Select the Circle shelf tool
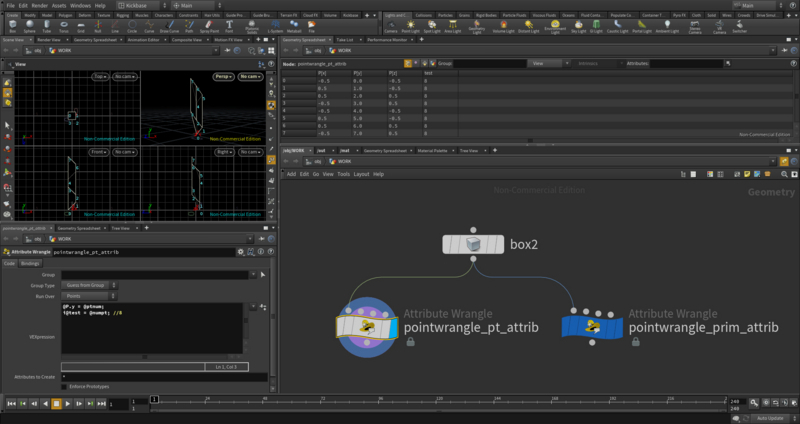The width and height of the screenshot is (800, 424). 132,26
